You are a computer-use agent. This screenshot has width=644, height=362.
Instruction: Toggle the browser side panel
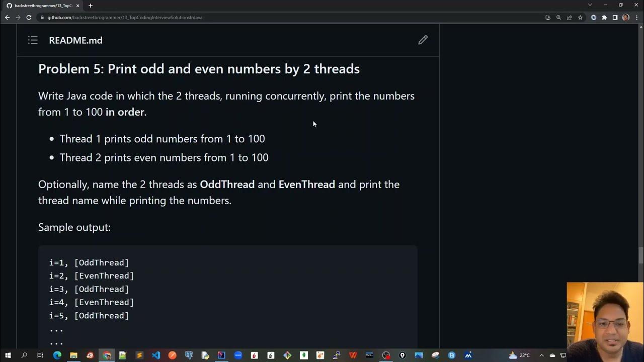(x=615, y=18)
